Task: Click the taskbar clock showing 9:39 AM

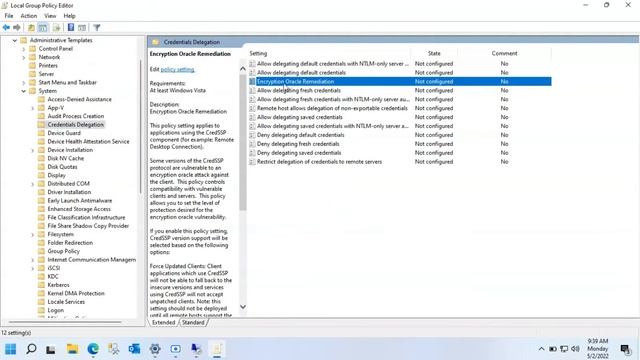Action: coord(598,349)
